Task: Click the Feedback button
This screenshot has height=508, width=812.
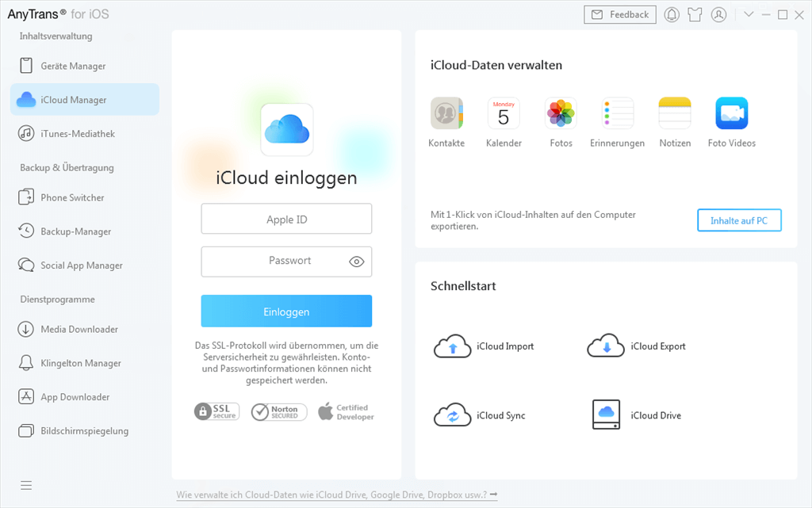Action: [620, 14]
